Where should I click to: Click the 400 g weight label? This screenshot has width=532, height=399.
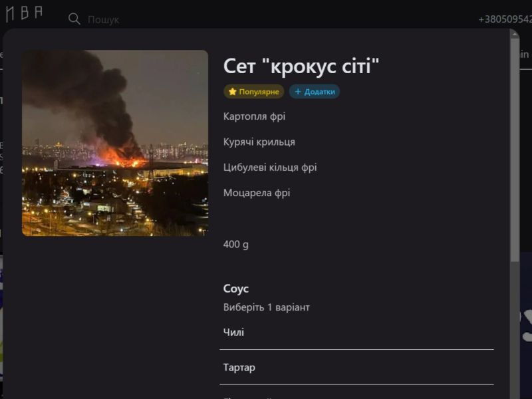coord(236,244)
